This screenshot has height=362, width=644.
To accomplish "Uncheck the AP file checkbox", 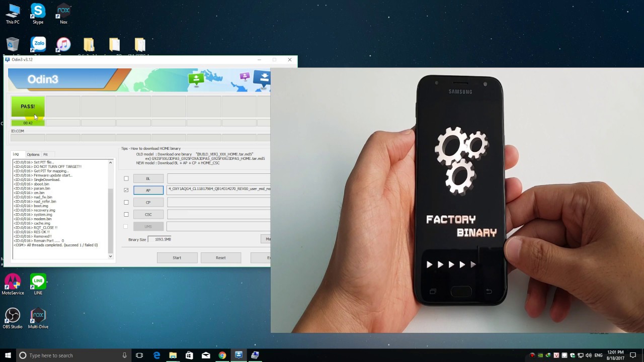I will 126,190.
